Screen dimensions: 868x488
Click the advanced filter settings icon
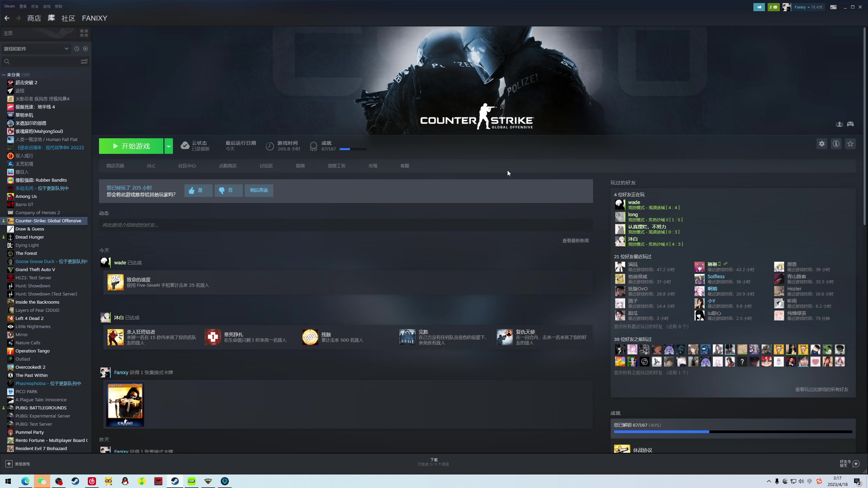click(84, 61)
